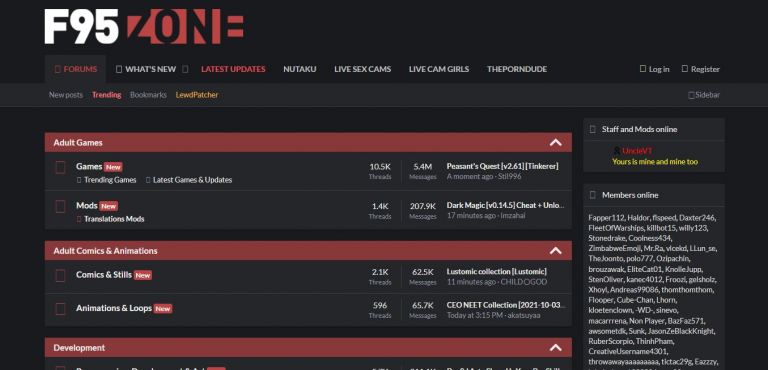The height and width of the screenshot is (370, 768).
Task: Open member JasonZeBlackKnight profile
Action: point(681,331)
